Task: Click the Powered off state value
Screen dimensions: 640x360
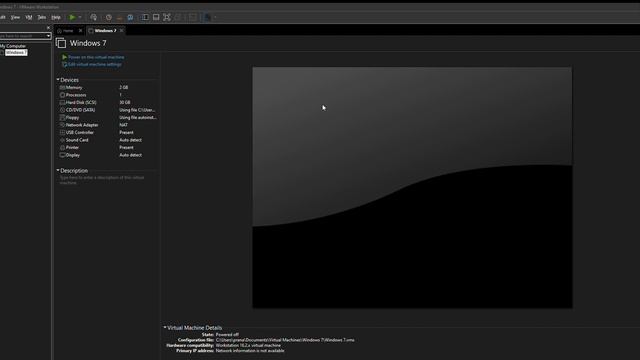Action: tap(227, 335)
